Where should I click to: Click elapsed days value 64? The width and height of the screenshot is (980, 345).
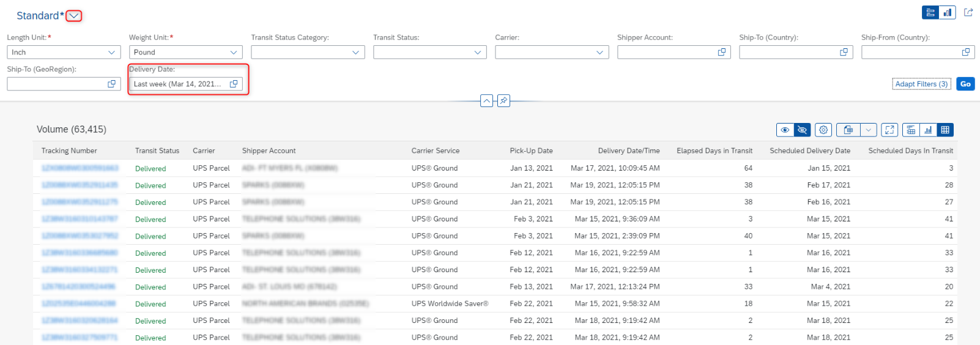coord(748,168)
